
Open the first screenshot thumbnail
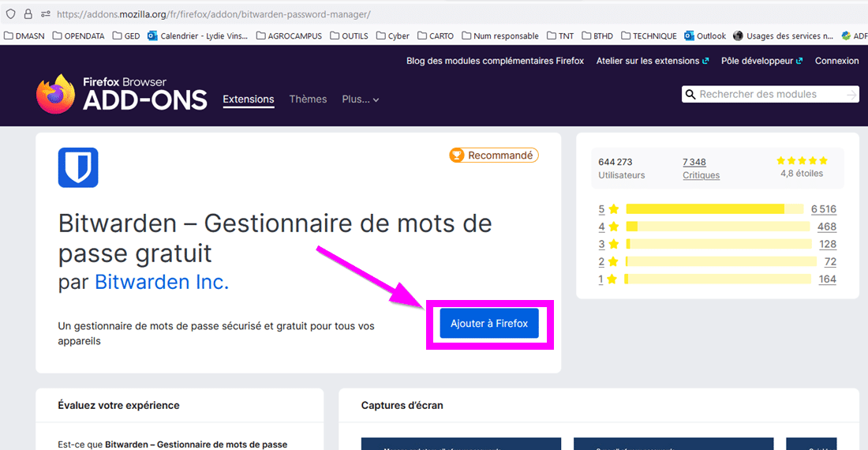click(x=461, y=444)
